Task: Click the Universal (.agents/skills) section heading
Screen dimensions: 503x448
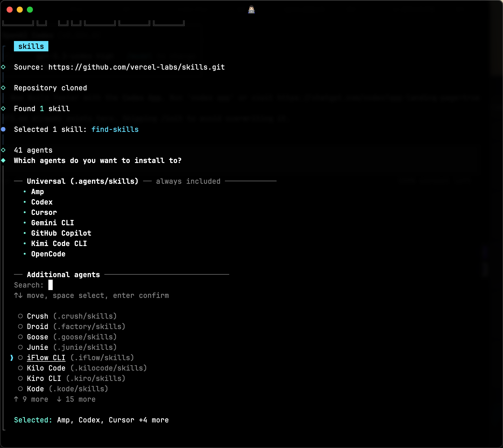Action: (83, 181)
